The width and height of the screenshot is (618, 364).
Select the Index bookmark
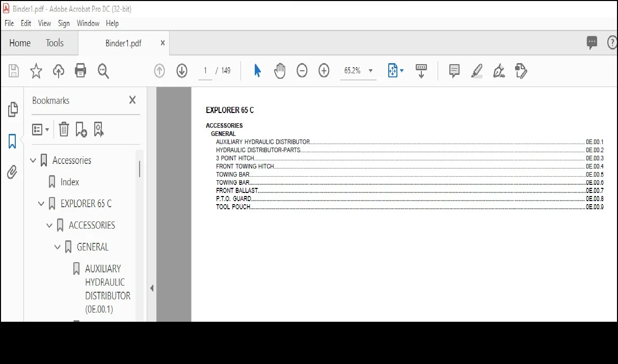(x=70, y=182)
